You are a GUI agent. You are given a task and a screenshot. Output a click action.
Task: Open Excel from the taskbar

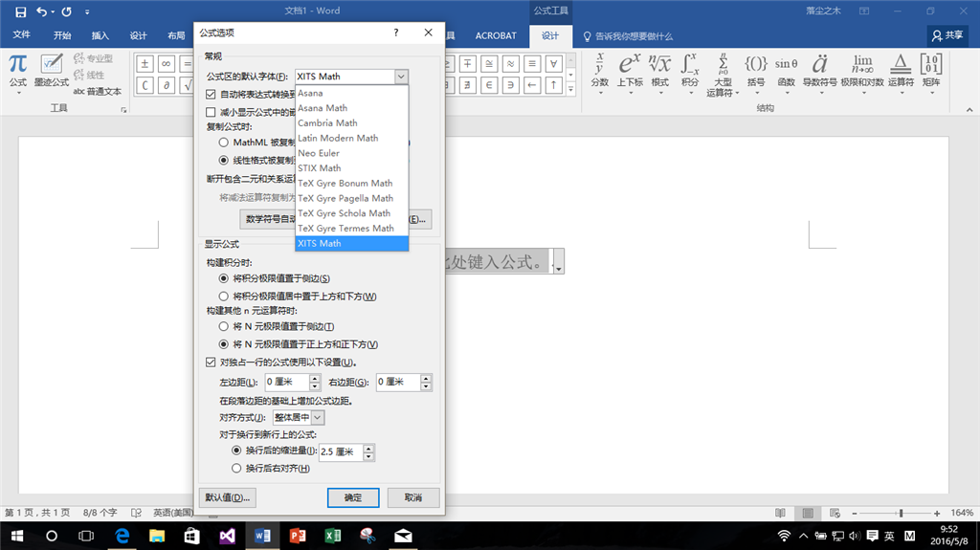click(x=332, y=536)
